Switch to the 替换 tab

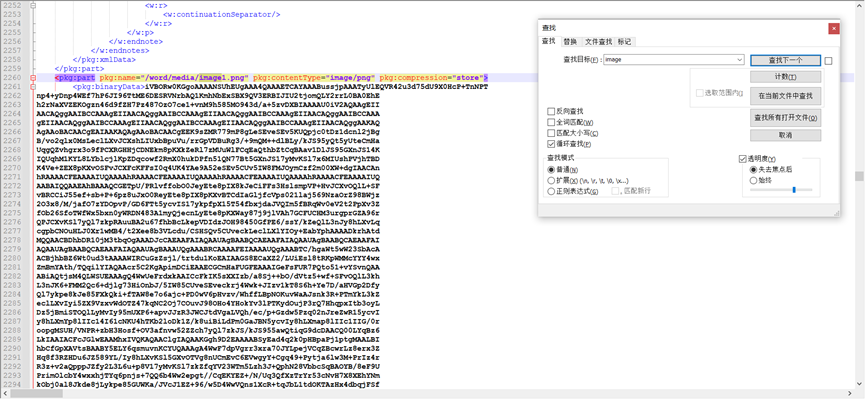click(x=570, y=42)
